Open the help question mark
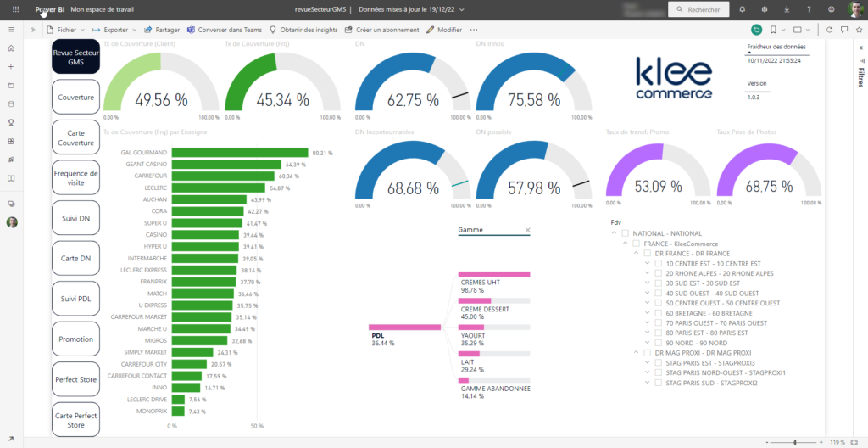868x448 pixels. point(809,9)
